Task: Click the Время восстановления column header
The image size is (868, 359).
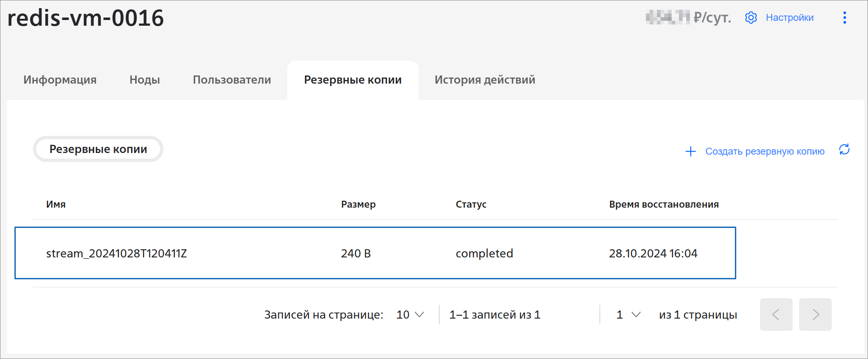Action: (664, 204)
